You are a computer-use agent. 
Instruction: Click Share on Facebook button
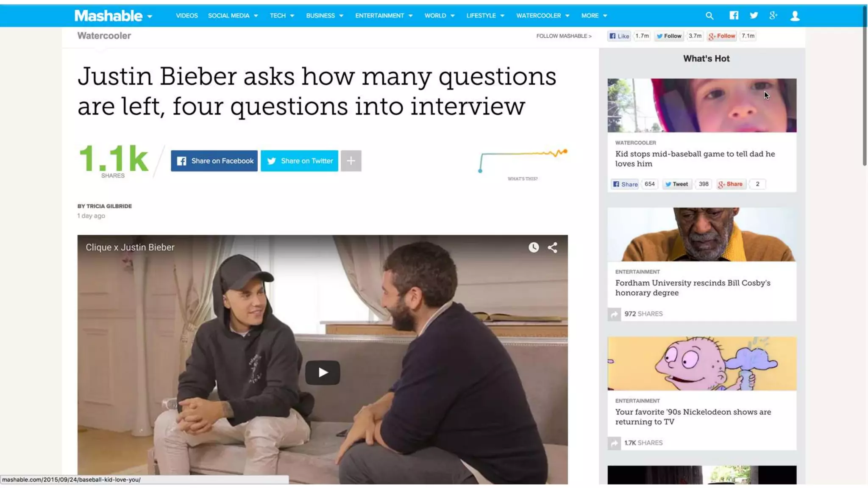coord(214,161)
